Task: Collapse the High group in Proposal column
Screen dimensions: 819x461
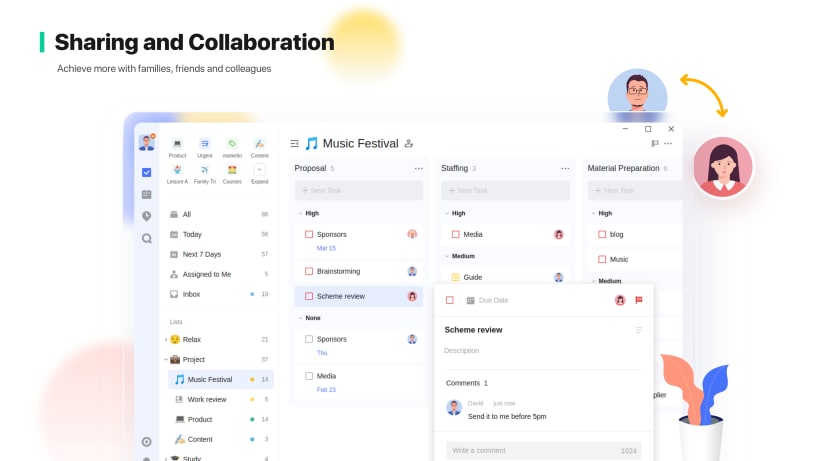Action: [300, 214]
